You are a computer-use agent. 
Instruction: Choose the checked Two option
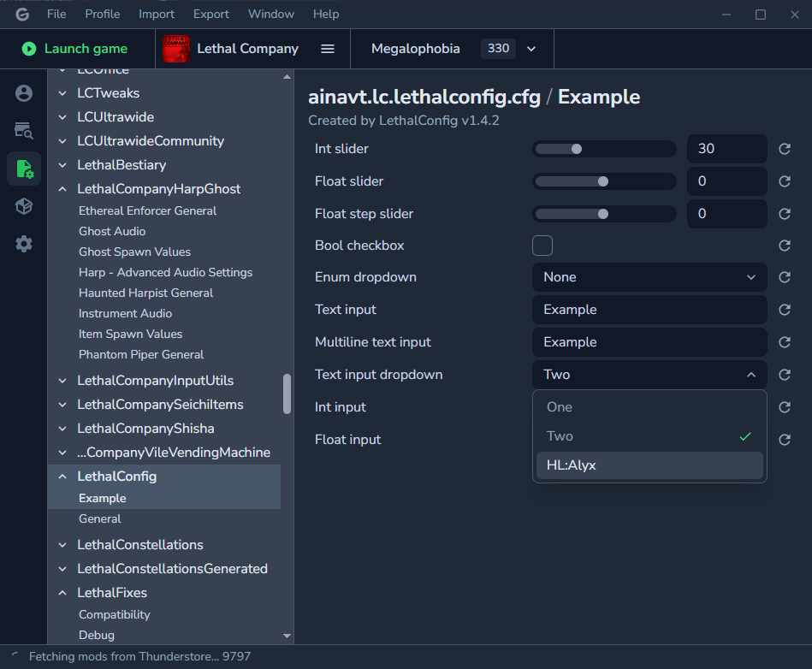click(x=649, y=436)
